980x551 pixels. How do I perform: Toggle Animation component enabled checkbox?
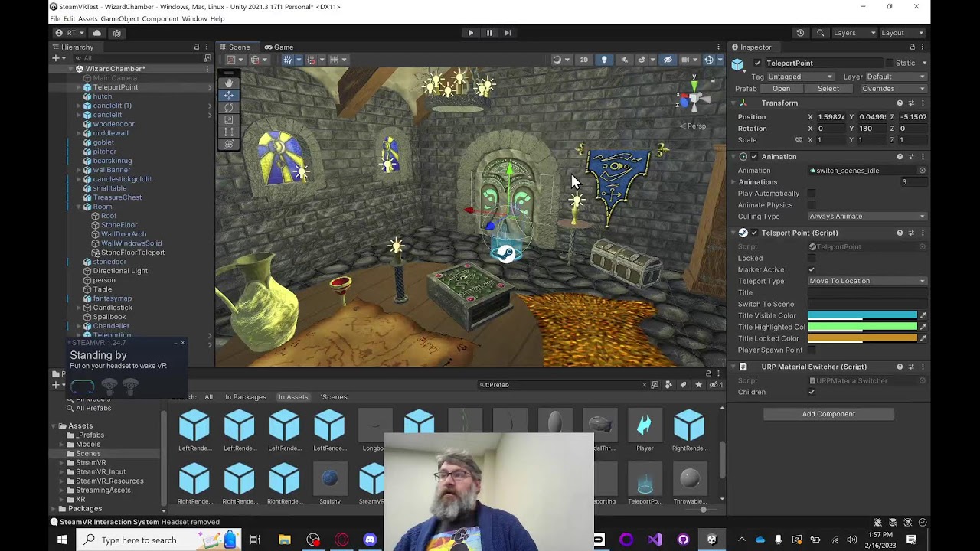tap(754, 157)
